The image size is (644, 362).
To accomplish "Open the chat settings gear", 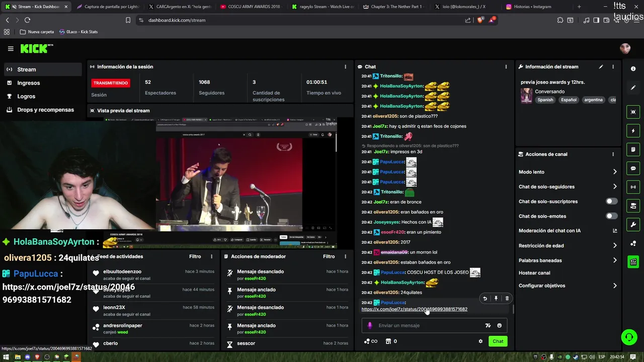I will pos(480,341).
